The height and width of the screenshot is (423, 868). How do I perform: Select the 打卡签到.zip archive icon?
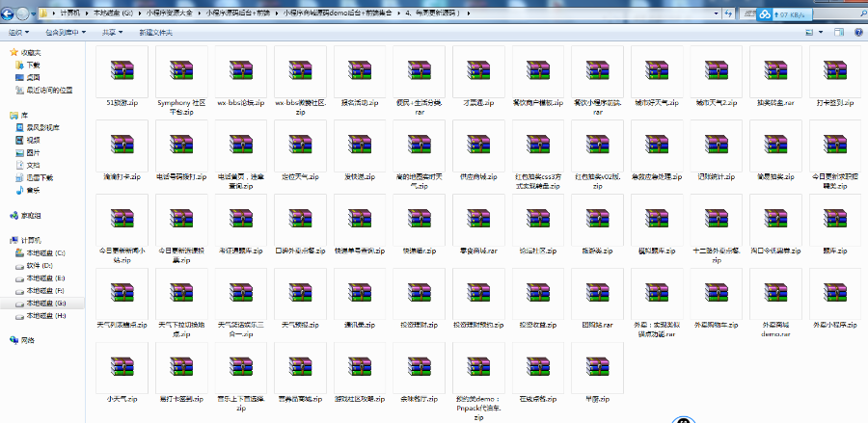(x=835, y=70)
